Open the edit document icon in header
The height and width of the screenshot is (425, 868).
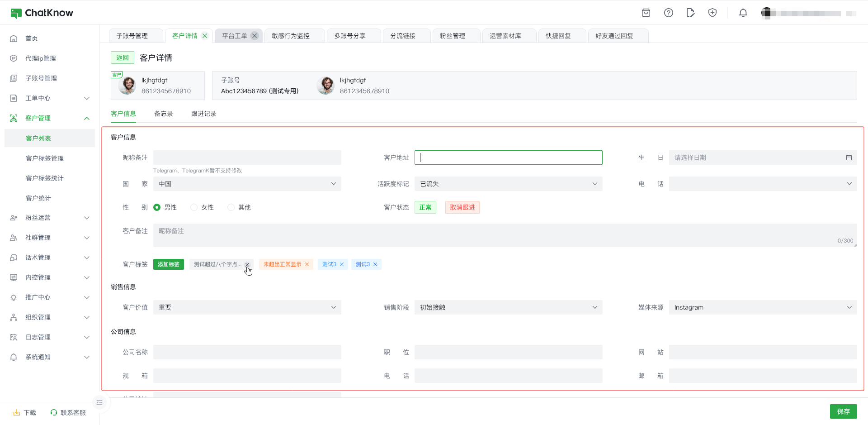point(690,13)
